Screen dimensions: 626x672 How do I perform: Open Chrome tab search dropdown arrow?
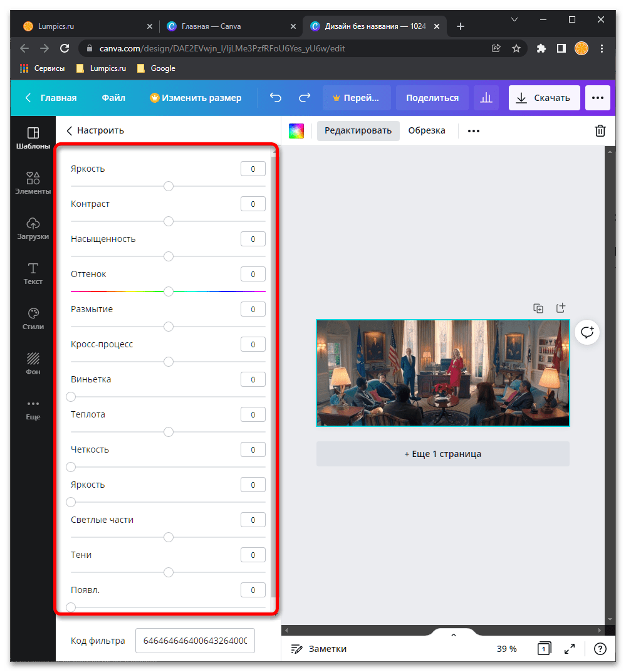(514, 19)
